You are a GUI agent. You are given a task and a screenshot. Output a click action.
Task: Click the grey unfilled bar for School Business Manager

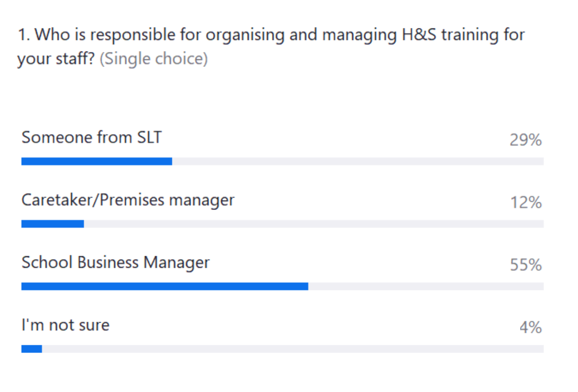coord(426,287)
